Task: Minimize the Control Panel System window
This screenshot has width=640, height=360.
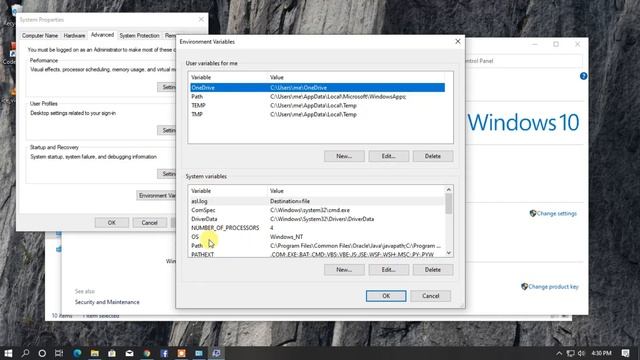Action: [x=535, y=44]
